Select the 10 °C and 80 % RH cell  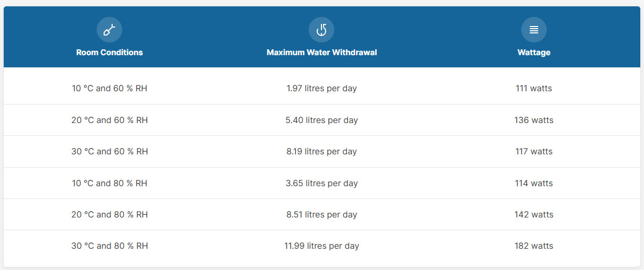(109, 184)
